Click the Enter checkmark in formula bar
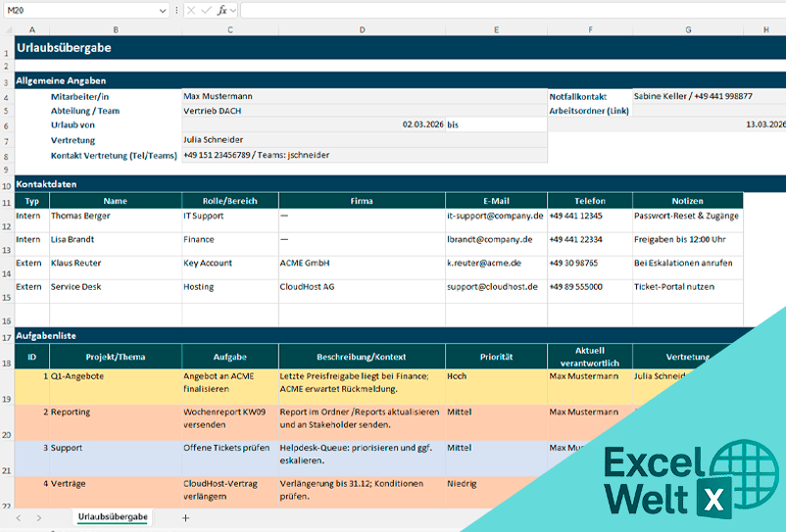 [x=206, y=10]
